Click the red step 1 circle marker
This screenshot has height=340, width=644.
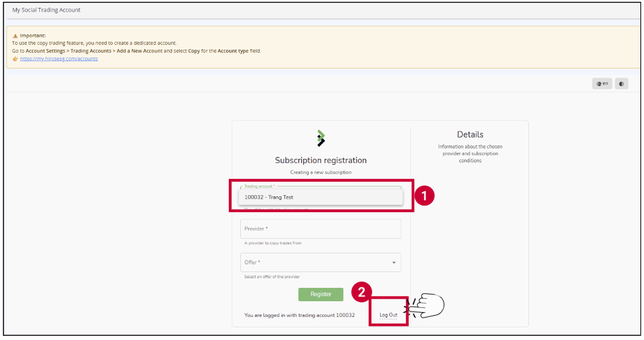[425, 196]
